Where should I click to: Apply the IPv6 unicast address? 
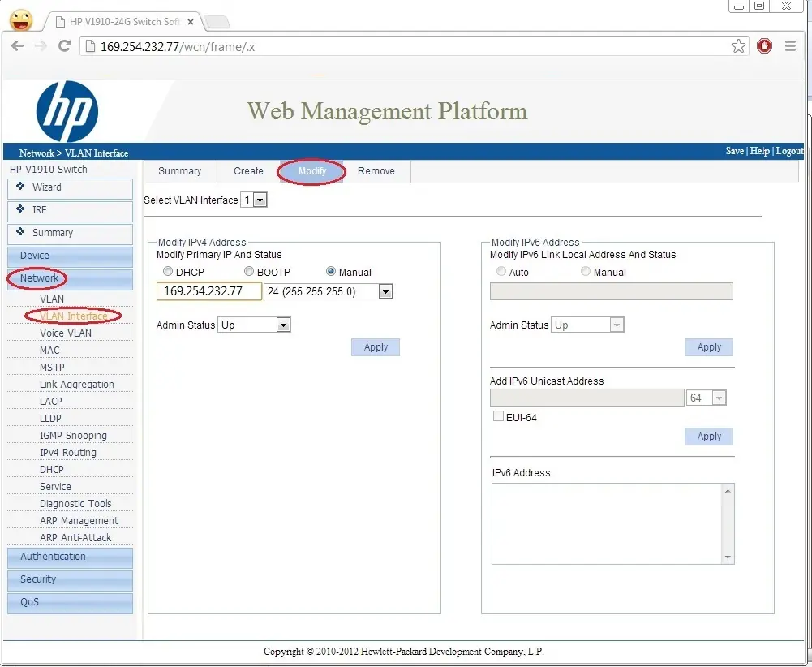709,436
